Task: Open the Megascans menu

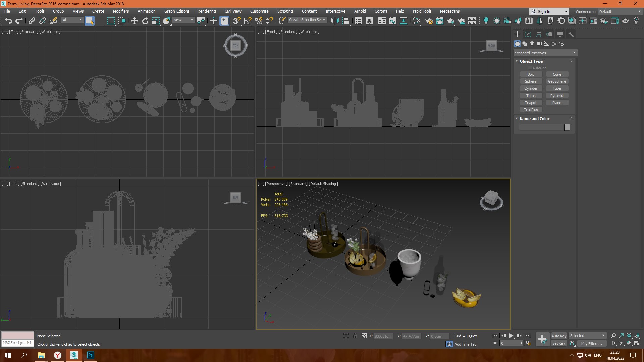Action: coord(450,11)
